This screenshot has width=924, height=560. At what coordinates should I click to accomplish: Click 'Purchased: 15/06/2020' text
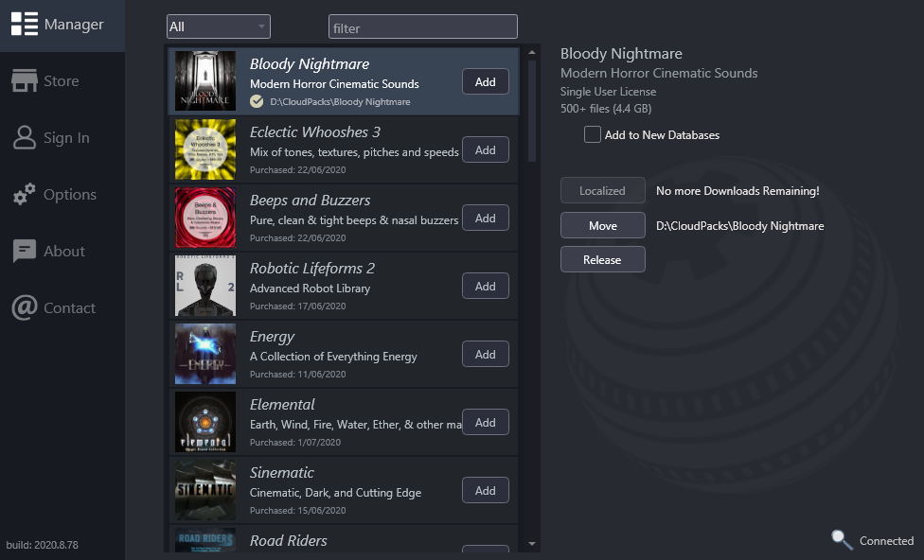click(297, 511)
